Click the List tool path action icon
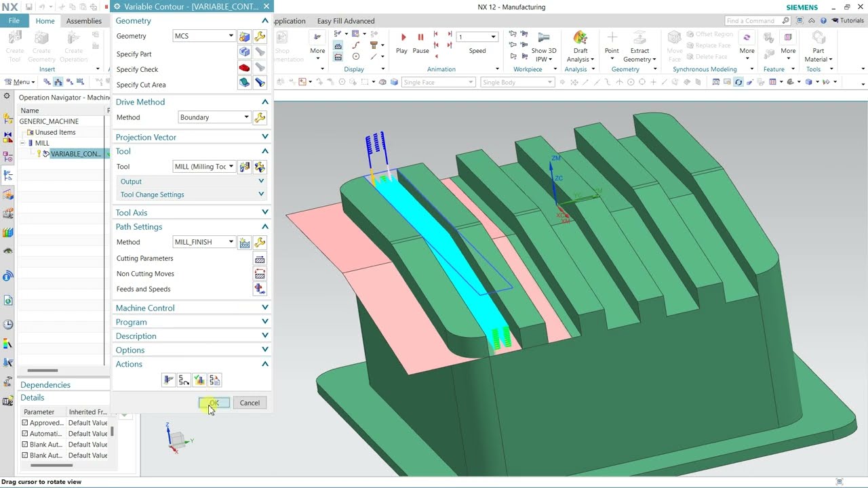Viewport: 868px width, 488px height. coord(214,380)
